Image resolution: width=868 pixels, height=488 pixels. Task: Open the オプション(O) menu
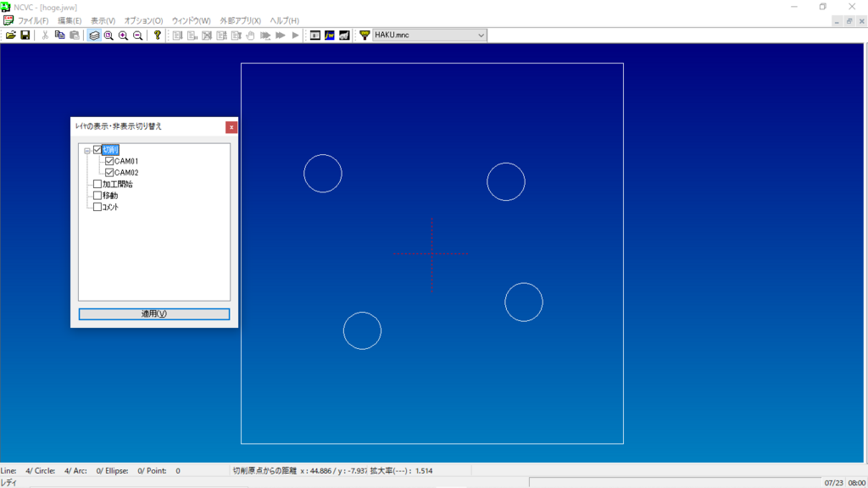coord(143,20)
